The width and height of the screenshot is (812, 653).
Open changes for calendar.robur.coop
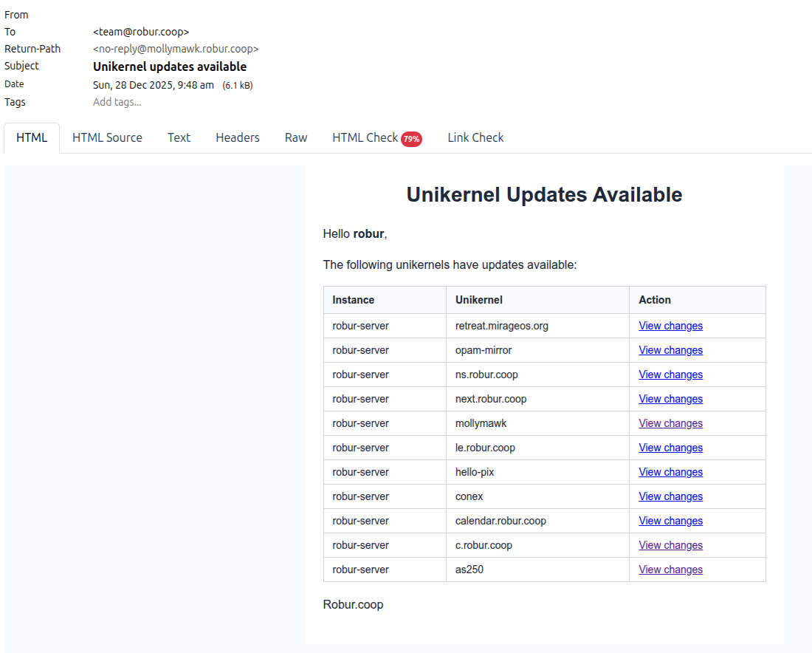click(x=670, y=520)
